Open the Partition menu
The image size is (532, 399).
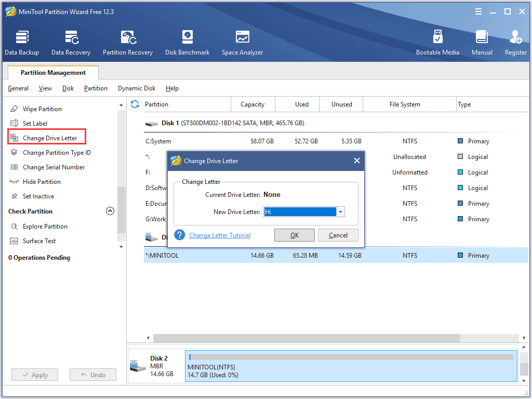click(96, 88)
